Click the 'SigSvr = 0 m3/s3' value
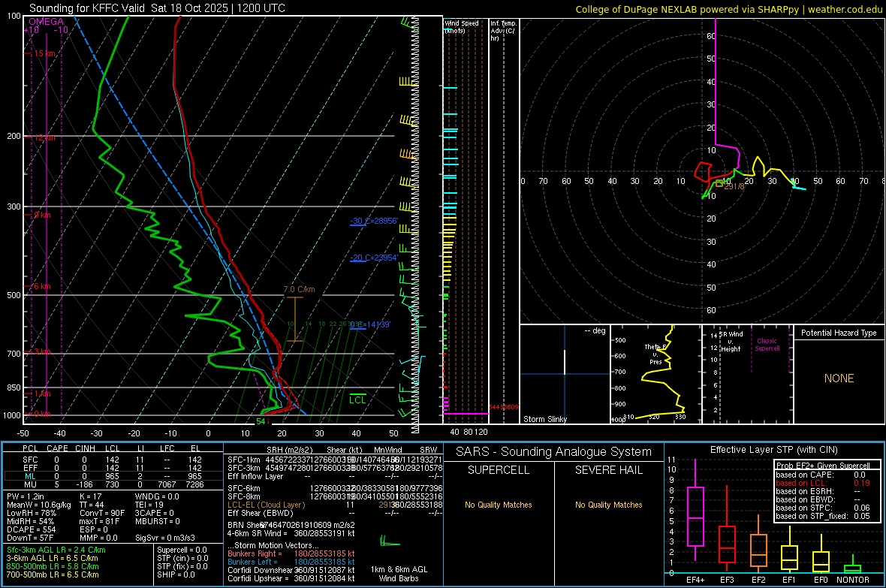The width and height of the screenshot is (886, 588). tap(165, 538)
